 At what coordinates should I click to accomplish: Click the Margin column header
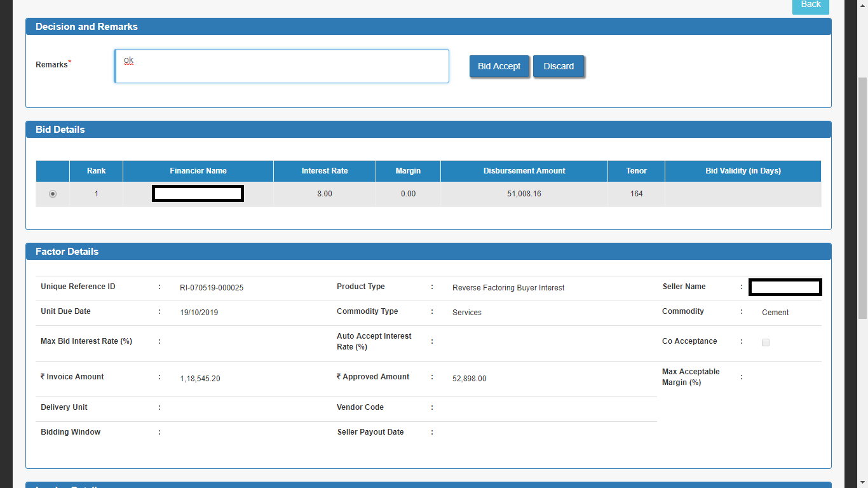[408, 171]
